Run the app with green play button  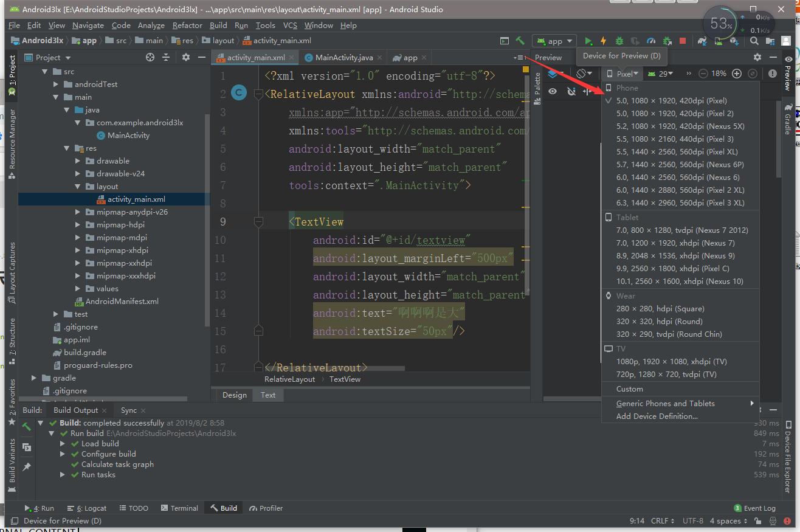(588, 41)
